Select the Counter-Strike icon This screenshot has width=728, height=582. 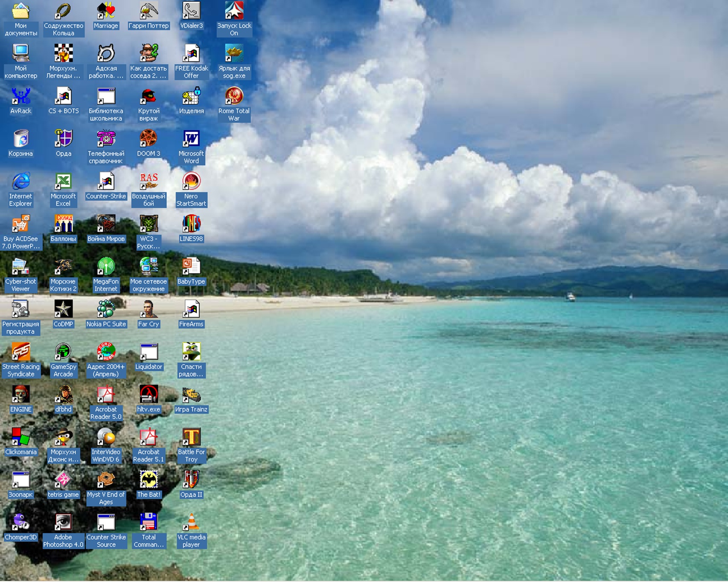coord(106,181)
